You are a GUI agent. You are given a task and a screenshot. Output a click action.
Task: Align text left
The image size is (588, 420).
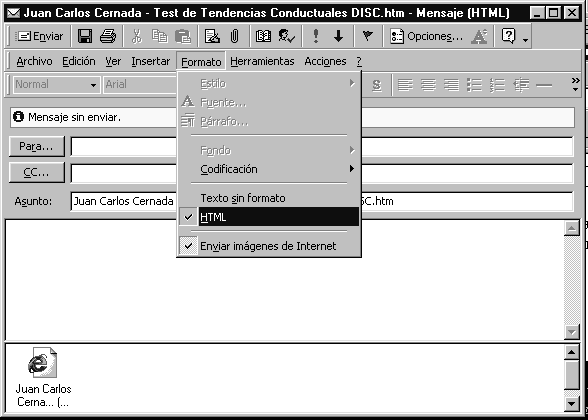pyautogui.click(x=405, y=85)
